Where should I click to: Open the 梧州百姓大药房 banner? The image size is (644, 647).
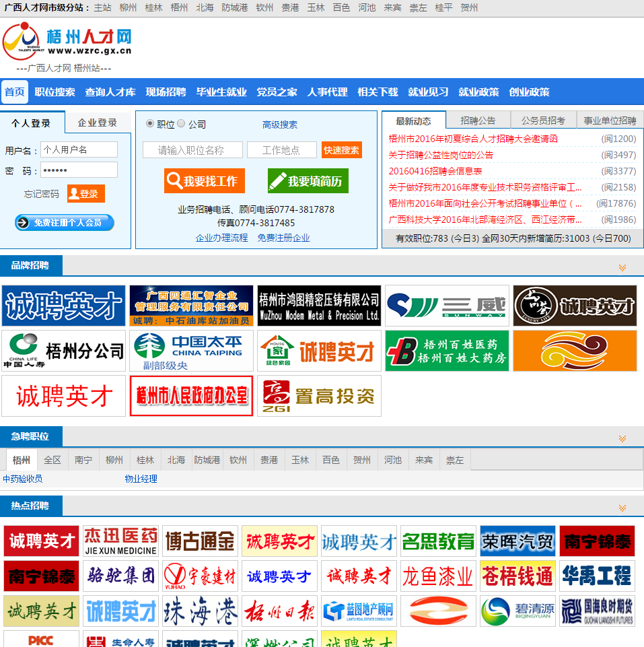tap(448, 351)
